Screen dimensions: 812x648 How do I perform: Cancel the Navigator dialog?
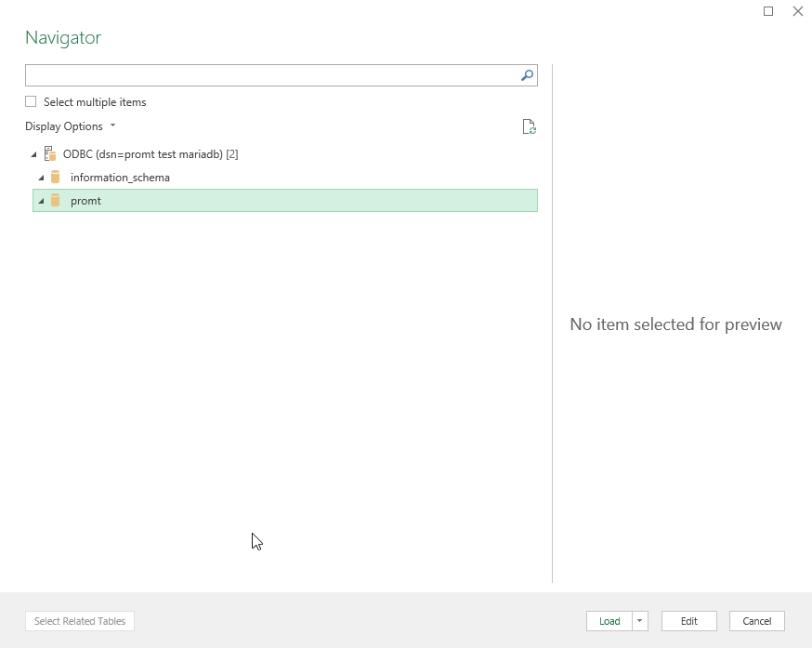pos(757,621)
